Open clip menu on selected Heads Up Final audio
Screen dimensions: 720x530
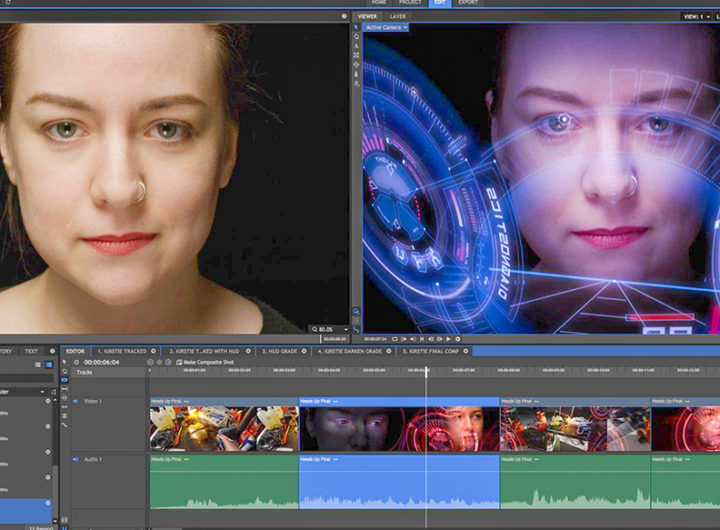(336, 459)
